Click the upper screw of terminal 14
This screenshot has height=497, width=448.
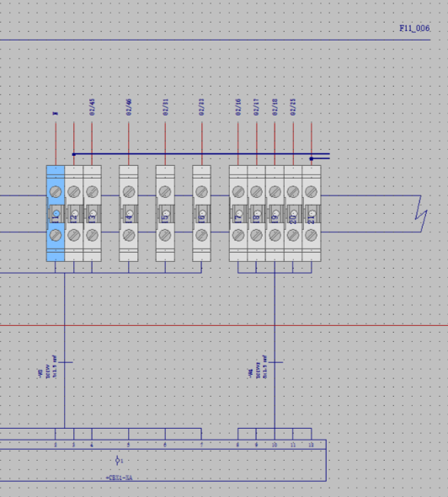(129, 191)
